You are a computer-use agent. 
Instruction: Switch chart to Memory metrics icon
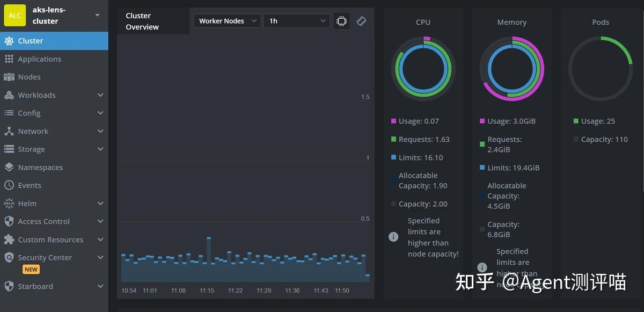[x=361, y=21]
